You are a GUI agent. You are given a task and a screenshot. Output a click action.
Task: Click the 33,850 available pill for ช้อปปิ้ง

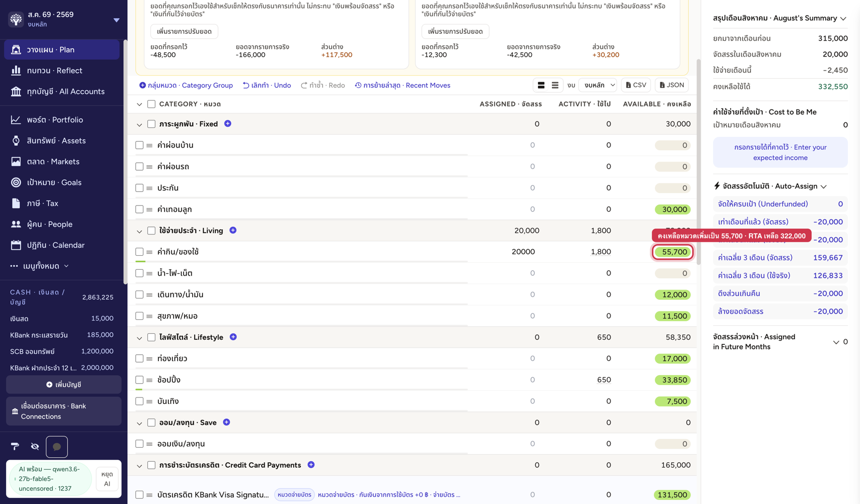pyautogui.click(x=673, y=380)
